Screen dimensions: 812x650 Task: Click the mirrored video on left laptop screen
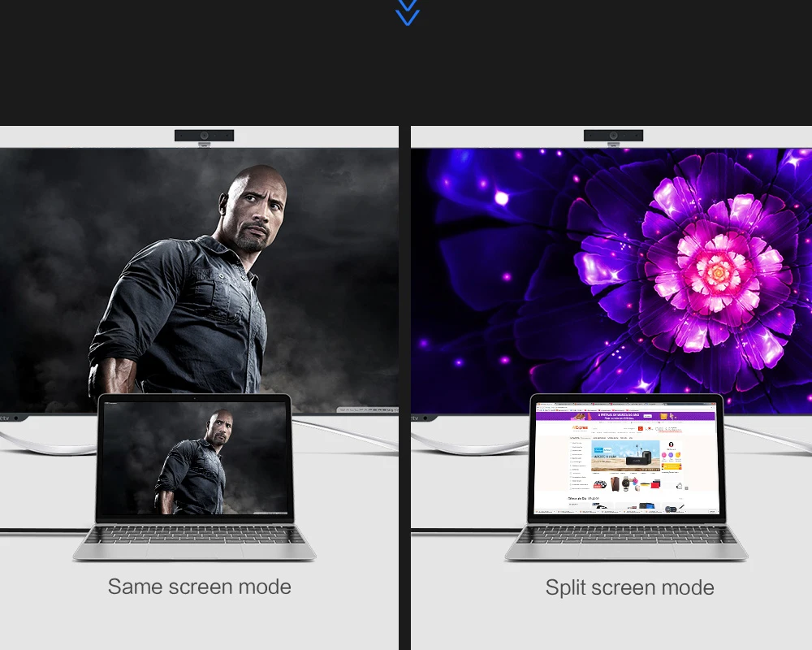[194, 457]
